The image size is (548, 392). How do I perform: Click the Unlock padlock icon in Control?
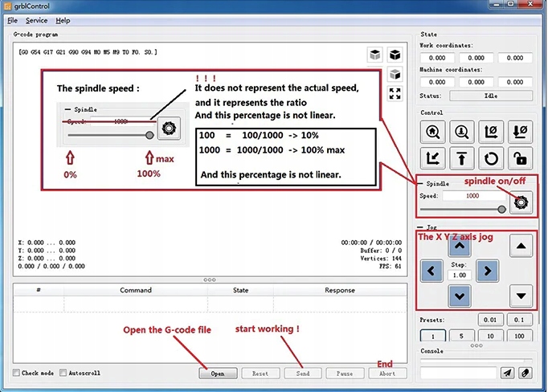(x=521, y=157)
